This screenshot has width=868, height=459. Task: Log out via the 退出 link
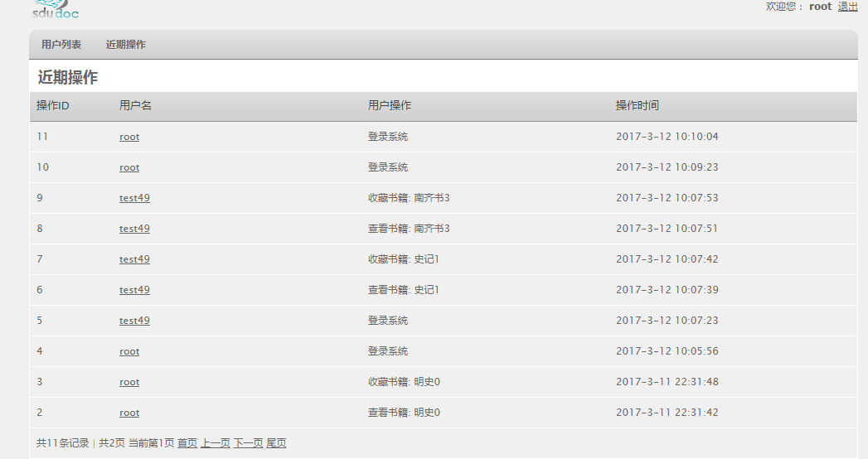pos(847,7)
